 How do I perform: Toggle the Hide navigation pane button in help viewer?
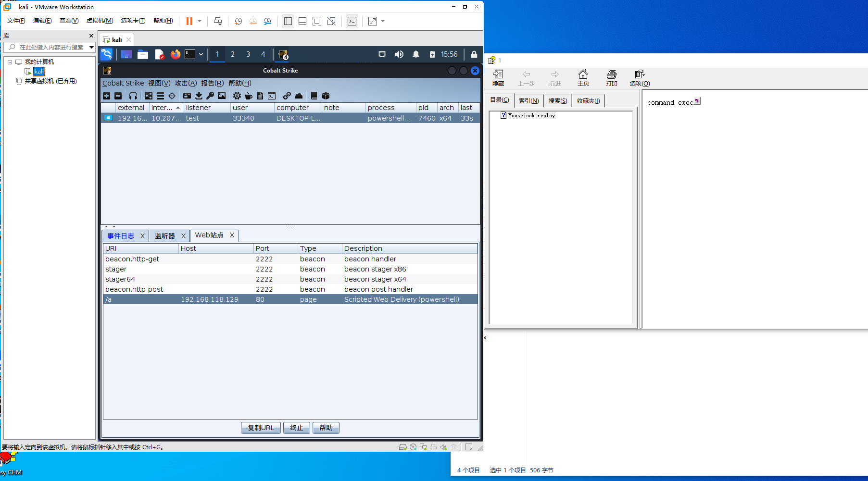[498, 77]
